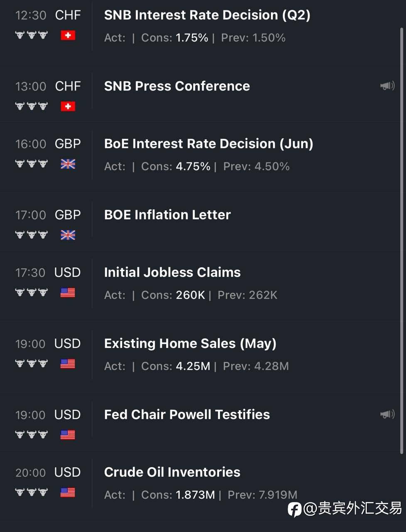Viewport: 406px width, 532px height.
Task: Select the BOE Inflation Letter event
Action: click(x=167, y=215)
